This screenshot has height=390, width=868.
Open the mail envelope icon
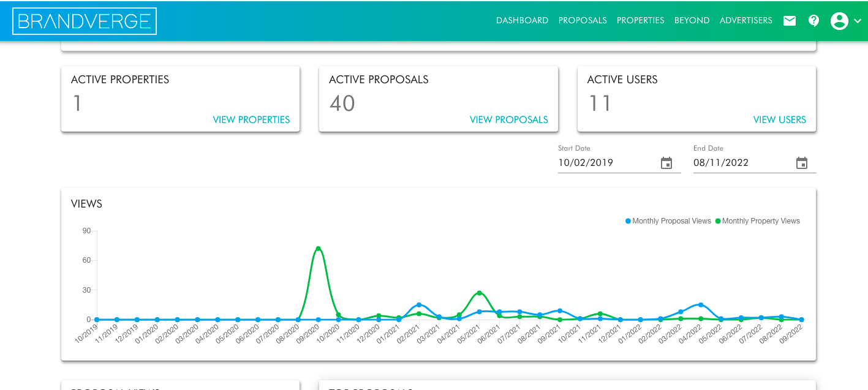click(790, 21)
